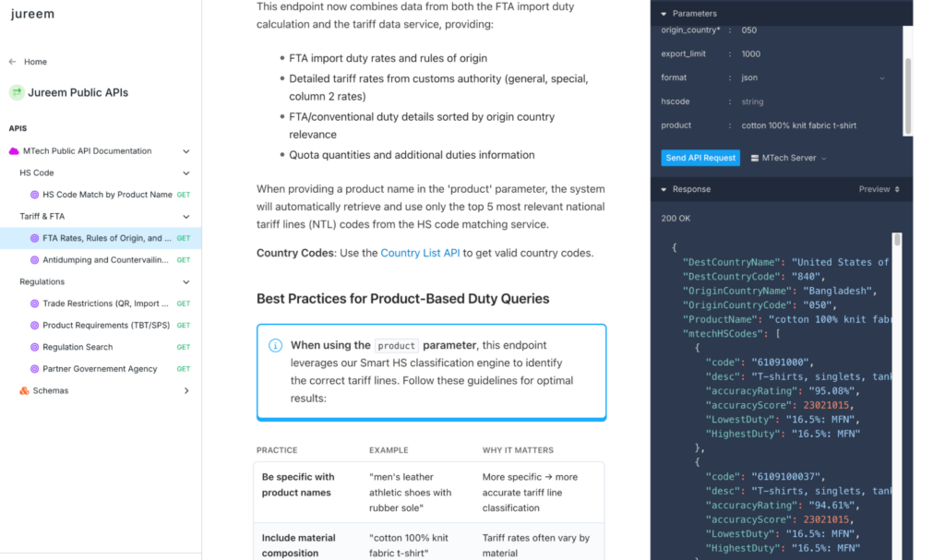945x560 pixels.
Task: Collapse the Tariff & FTA group chevron
Action: click(186, 217)
